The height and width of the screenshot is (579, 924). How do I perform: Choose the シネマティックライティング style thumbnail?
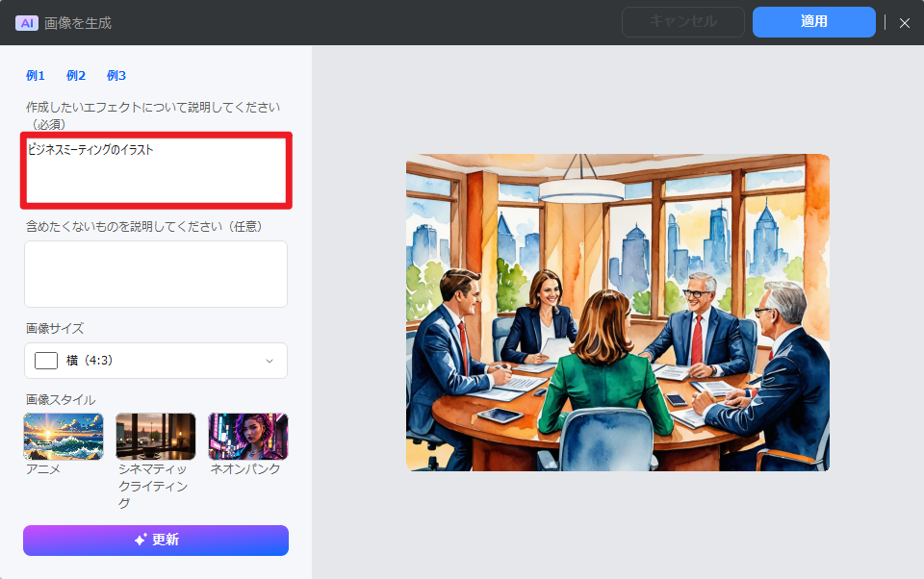click(x=156, y=436)
